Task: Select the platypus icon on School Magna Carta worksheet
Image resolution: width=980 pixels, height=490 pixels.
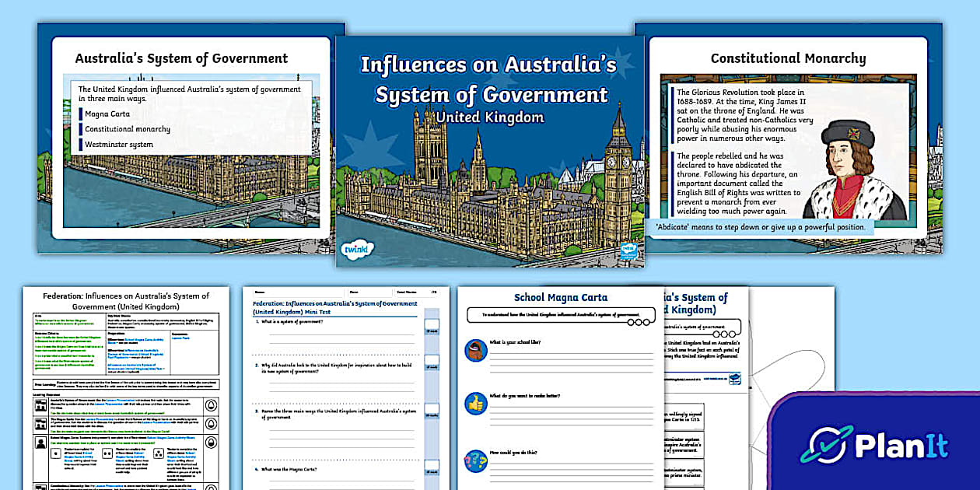Action: tap(475, 351)
